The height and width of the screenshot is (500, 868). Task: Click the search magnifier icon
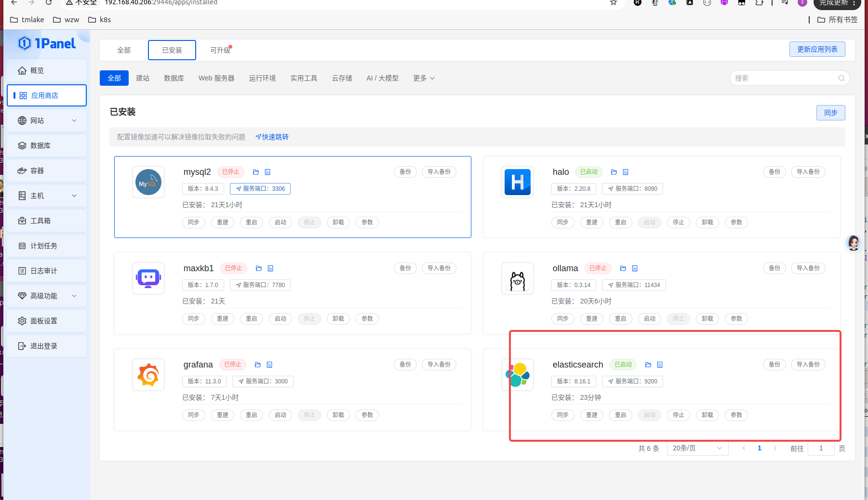[x=841, y=78]
